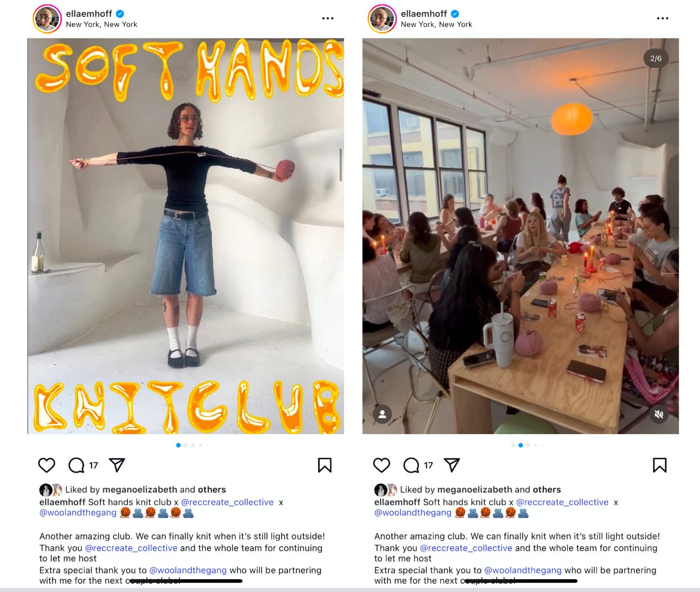Bookmark the left Soft Hands post
Screen dimensions: 700x592
[324, 465]
